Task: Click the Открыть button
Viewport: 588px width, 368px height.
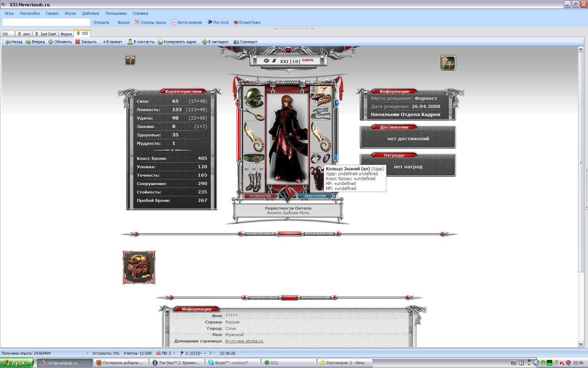Action: 101,22
